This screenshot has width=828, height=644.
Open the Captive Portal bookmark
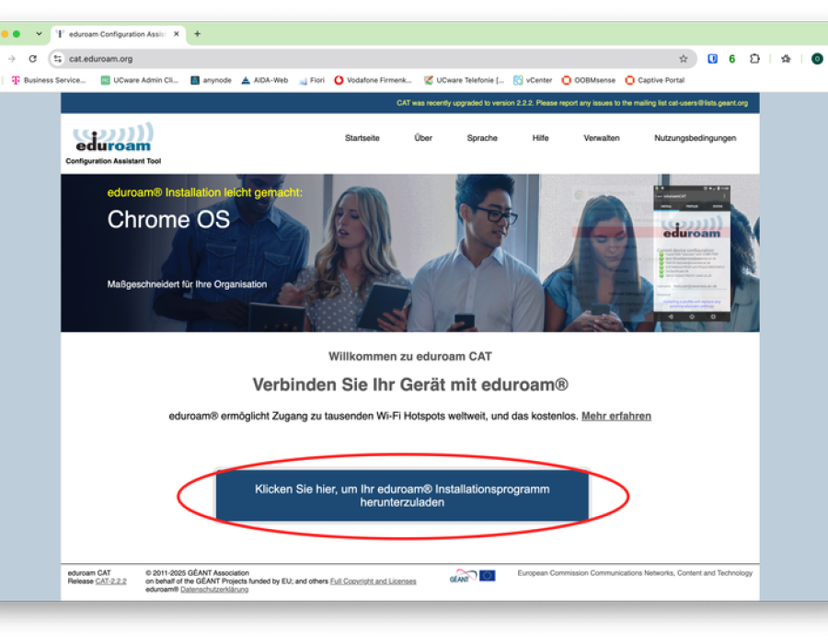[655, 80]
